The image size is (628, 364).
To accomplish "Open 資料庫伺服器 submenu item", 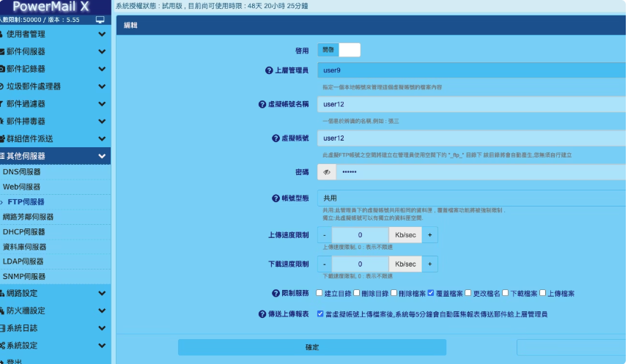I will tap(55, 247).
